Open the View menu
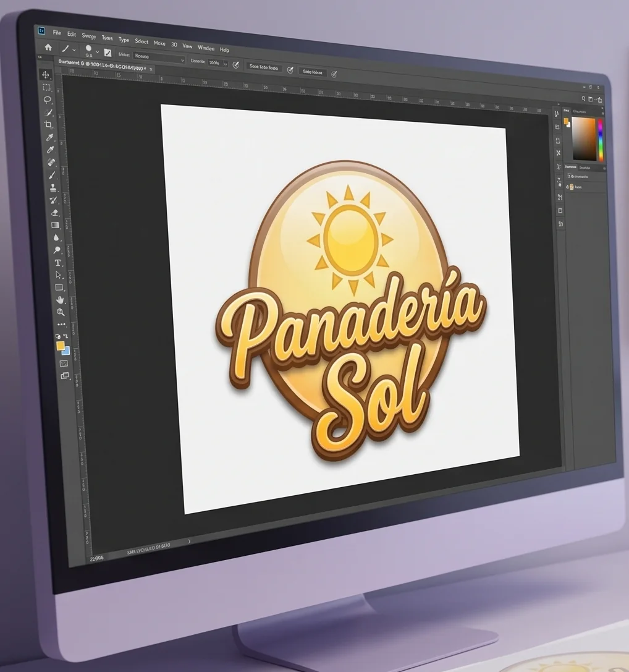Screen dimensions: 629x672 (187, 46)
